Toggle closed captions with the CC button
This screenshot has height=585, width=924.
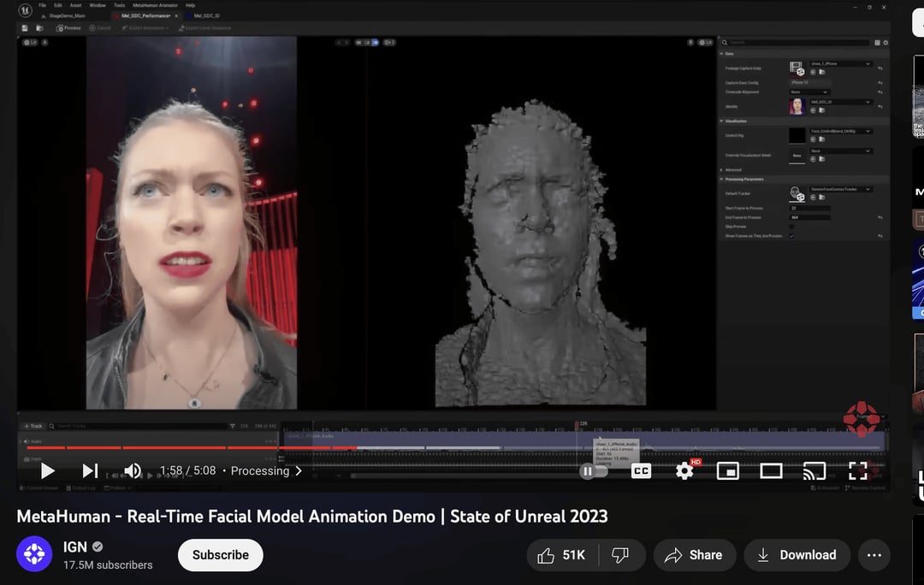pos(641,470)
